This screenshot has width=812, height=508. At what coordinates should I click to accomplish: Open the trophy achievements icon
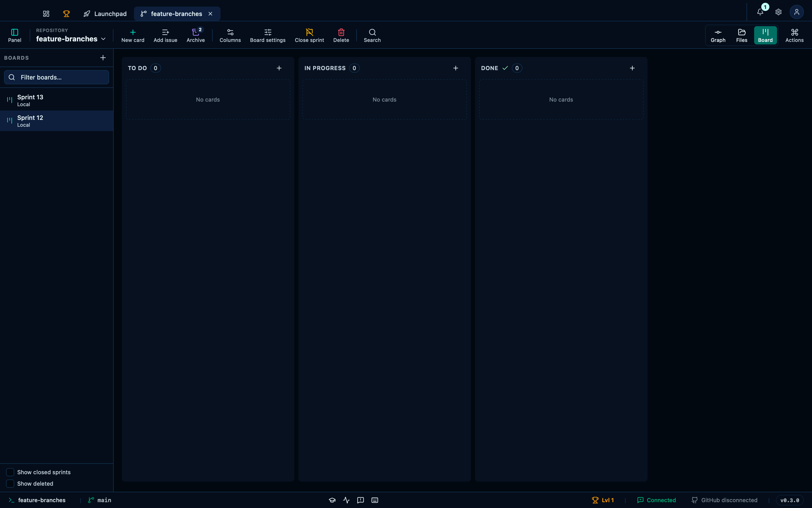[x=66, y=14]
